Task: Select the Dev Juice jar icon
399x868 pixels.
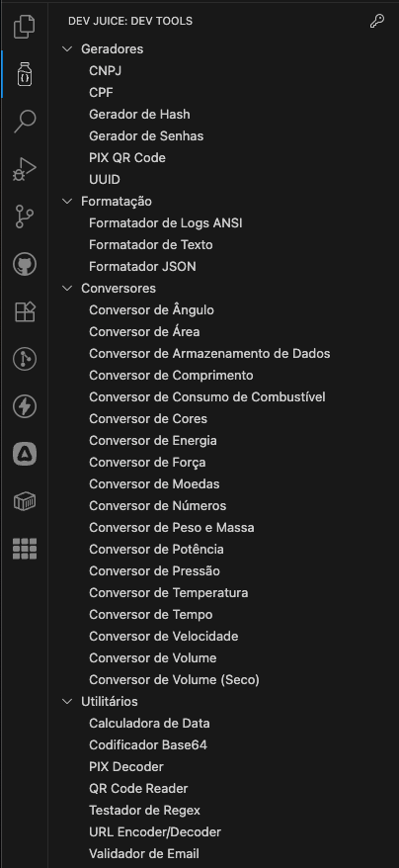Action: 25,73
